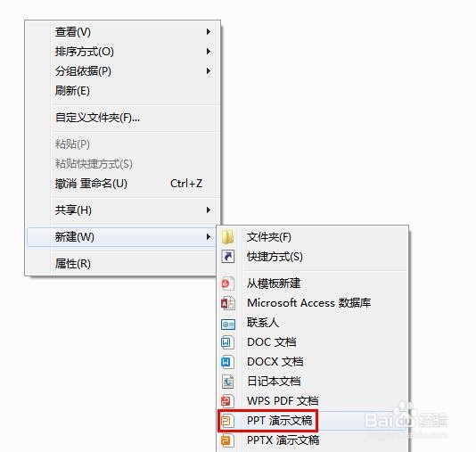Click the red WPS PDF document icon

pyautogui.click(x=227, y=401)
